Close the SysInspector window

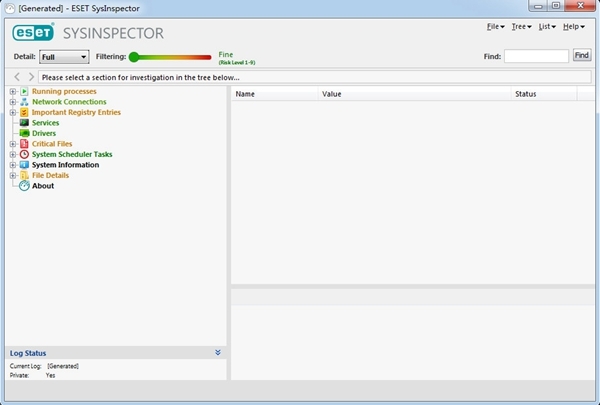[580, 6]
